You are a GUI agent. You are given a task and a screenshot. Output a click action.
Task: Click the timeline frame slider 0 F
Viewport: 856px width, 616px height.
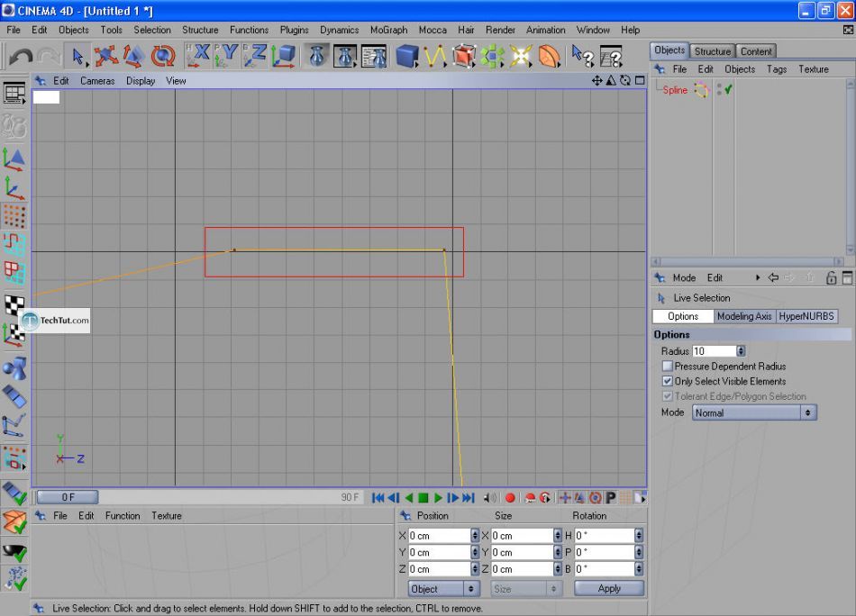click(x=68, y=497)
